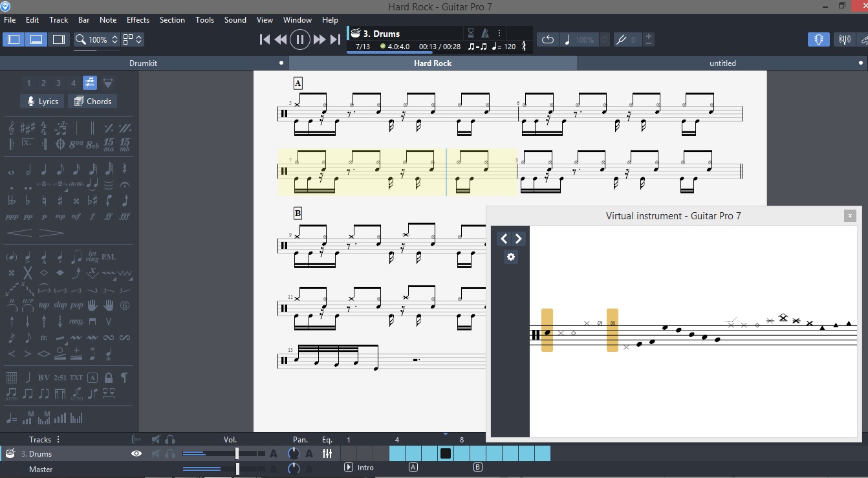This screenshot has width=868, height=478.
Task: Apply the sharp accidental
Action: (x=60, y=201)
